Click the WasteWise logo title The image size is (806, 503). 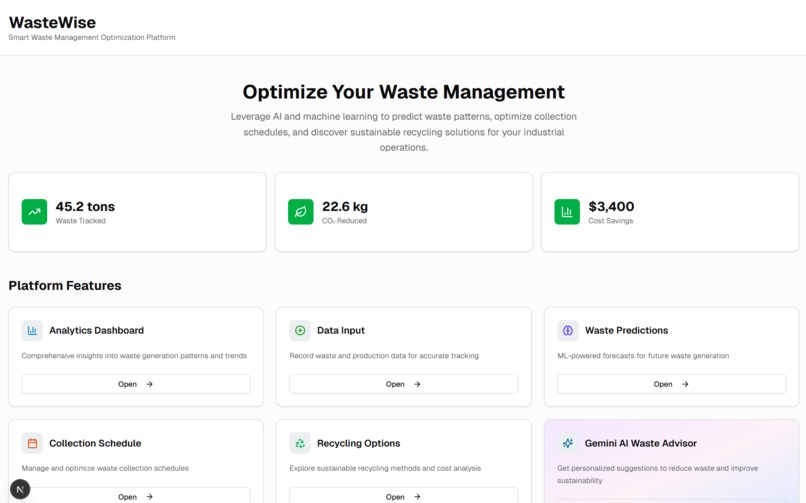coord(52,23)
